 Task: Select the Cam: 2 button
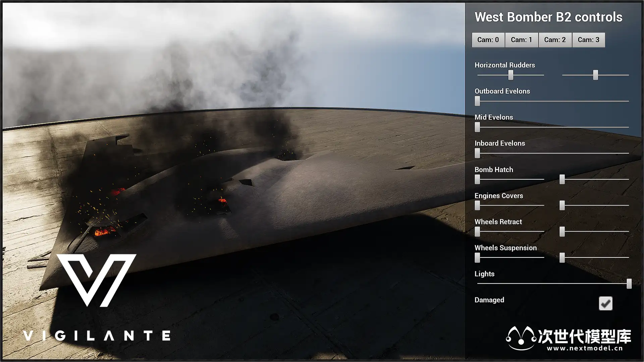(555, 40)
